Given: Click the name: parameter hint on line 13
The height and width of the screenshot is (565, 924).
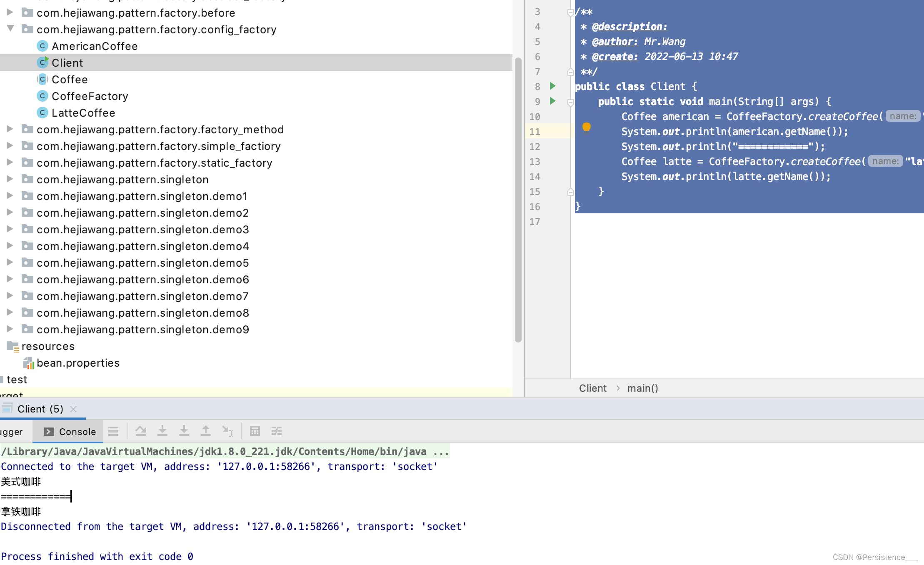Looking at the screenshot, I should (x=885, y=161).
